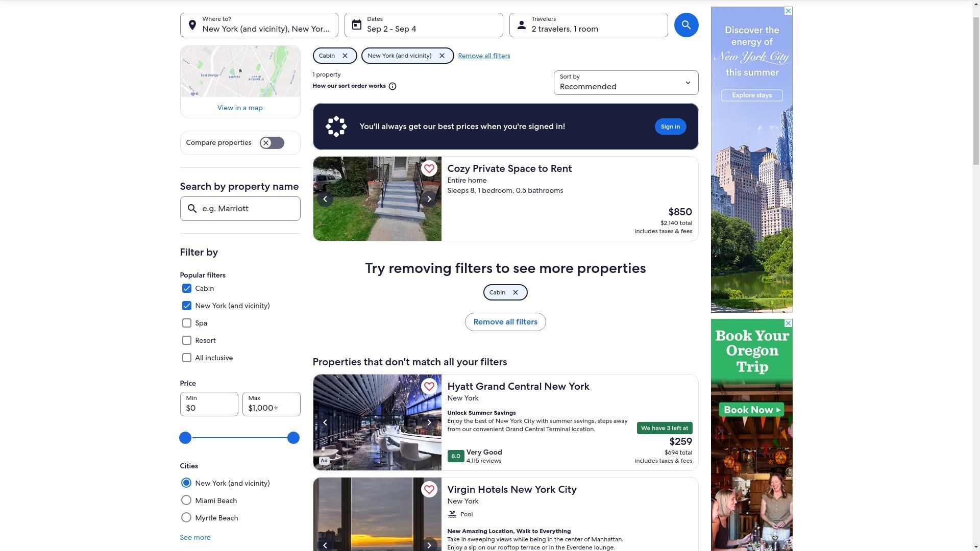The height and width of the screenshot is (551, 980).
Task: Close the New York City summer ad
Action: (788, 11)
